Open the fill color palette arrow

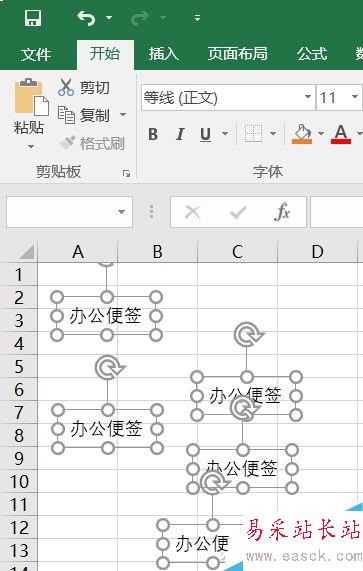pos(321,134)
